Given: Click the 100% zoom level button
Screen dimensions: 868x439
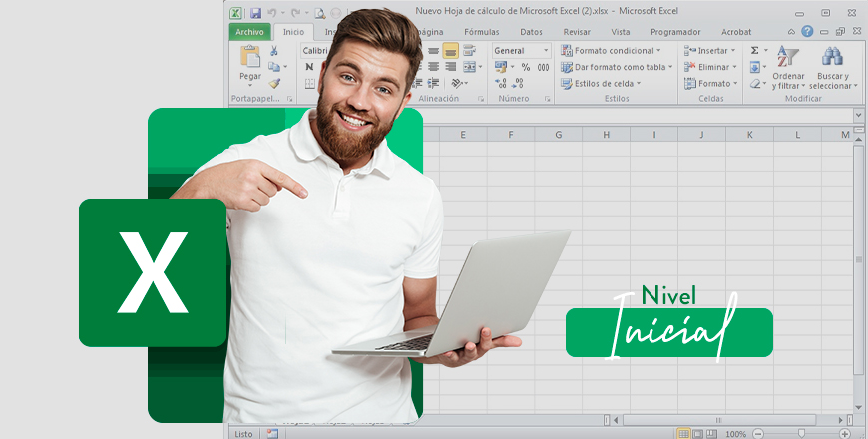Looking at the screenshot, I should pos(735,435).
